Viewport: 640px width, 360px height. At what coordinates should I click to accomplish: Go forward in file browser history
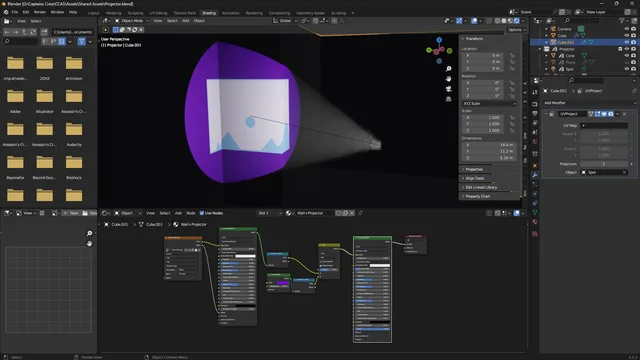point(16,32)
